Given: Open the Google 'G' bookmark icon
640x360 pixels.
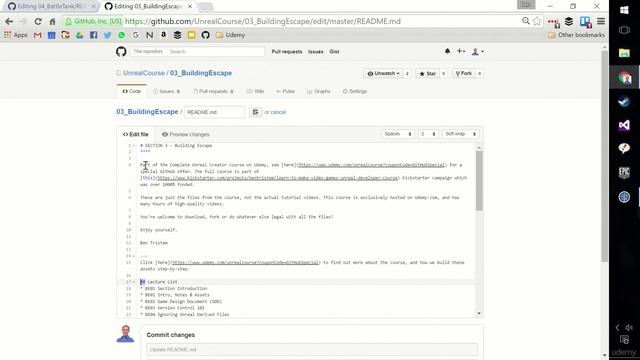Looking at the screenshot, I should (136, 35).
